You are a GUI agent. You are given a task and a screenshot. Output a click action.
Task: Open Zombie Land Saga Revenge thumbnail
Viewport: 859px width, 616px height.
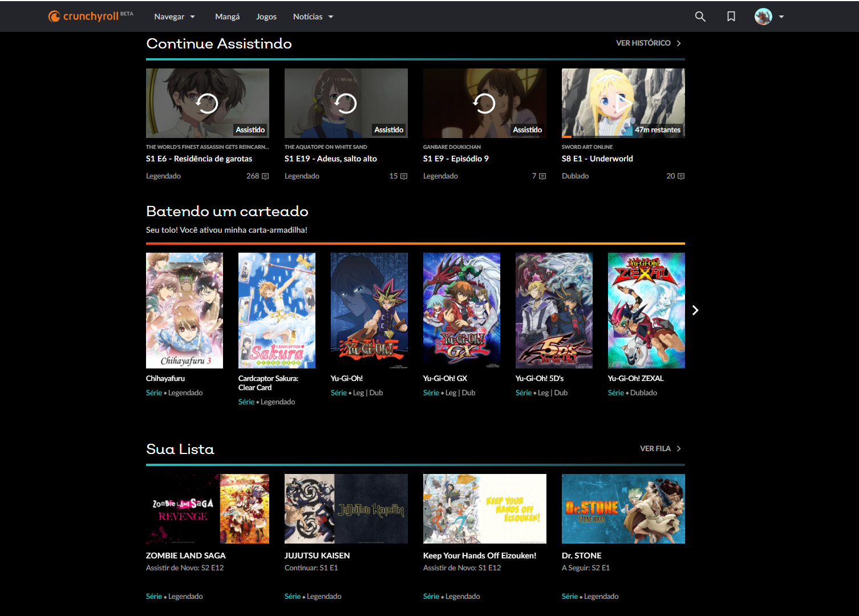tap(208, 509)
